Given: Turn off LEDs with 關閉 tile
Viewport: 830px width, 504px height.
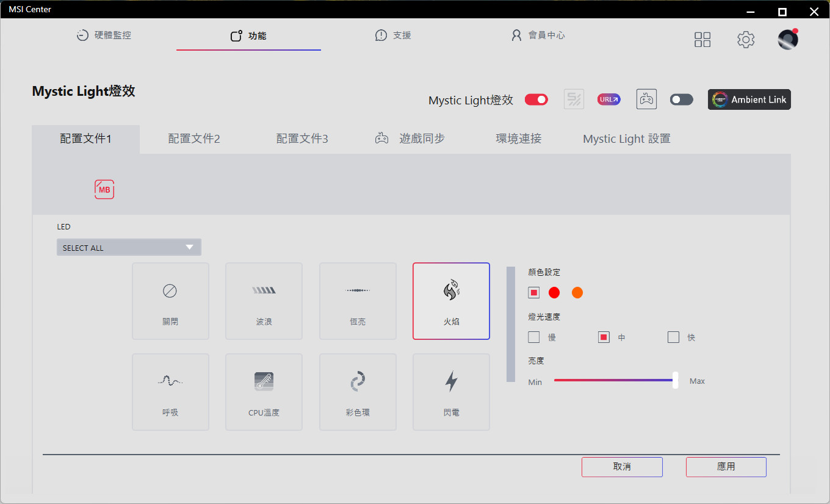Looking at the screenshot, I should [x=170, y=301].
